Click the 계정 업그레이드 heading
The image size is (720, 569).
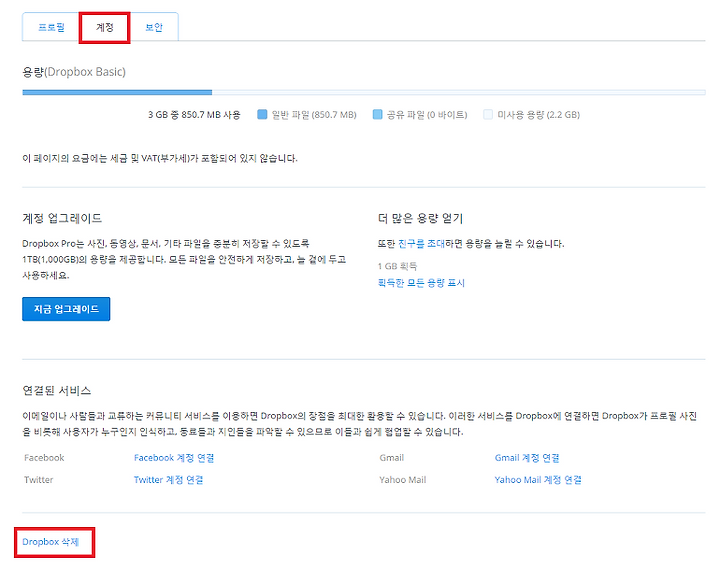62,218
